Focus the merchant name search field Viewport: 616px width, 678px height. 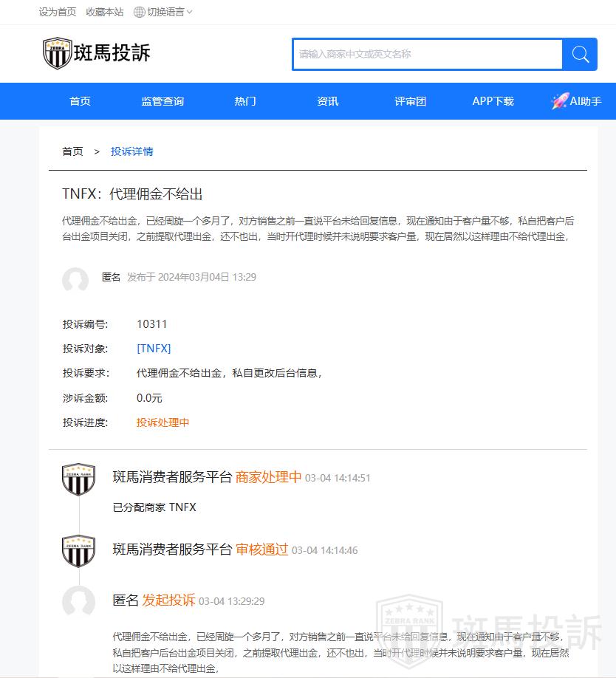(x=427, y=54)
